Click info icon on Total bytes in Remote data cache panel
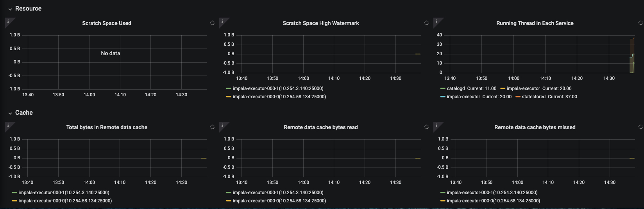The height and width of the screenshot is (209, 644). click(8, 125)
